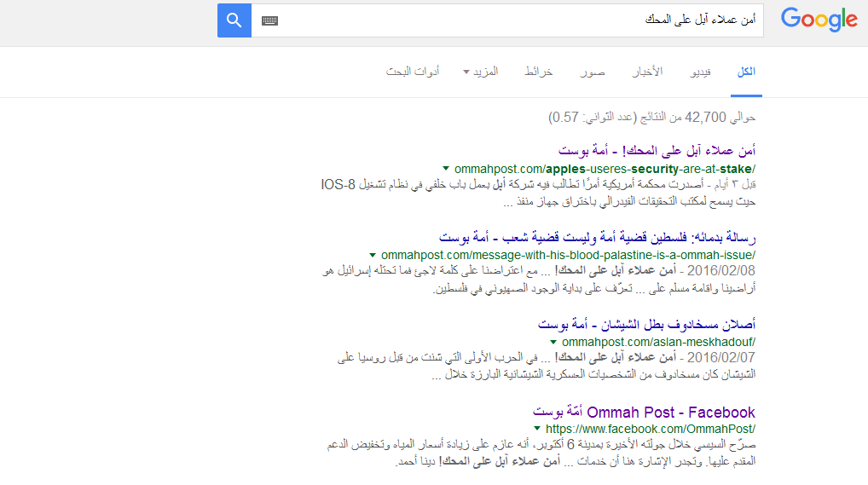Expand the المزيد (More) dropdown

[481, 72]
